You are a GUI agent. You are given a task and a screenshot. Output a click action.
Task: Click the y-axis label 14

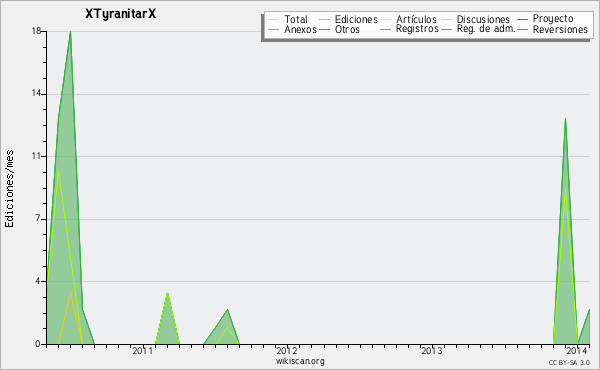pos(36,93)
